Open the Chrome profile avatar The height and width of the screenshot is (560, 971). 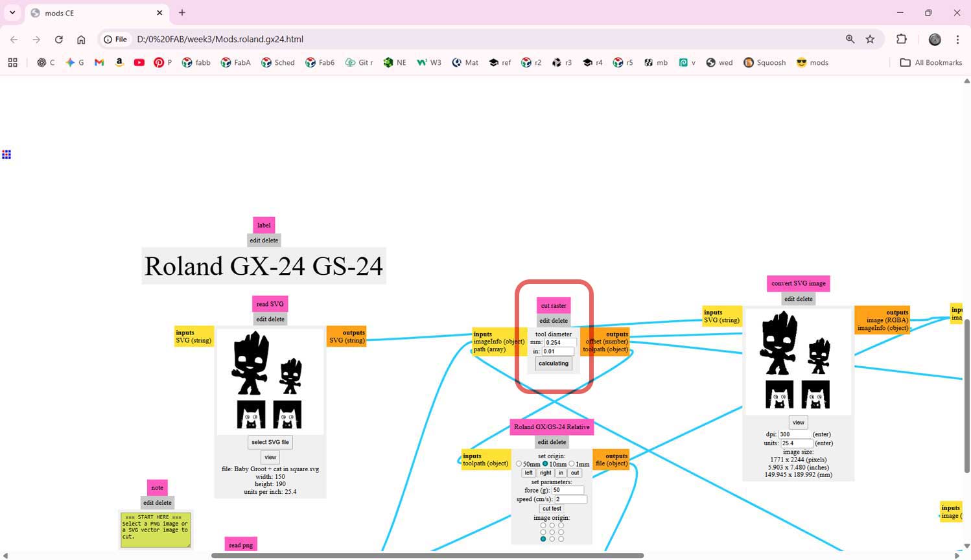coord(935,40)
